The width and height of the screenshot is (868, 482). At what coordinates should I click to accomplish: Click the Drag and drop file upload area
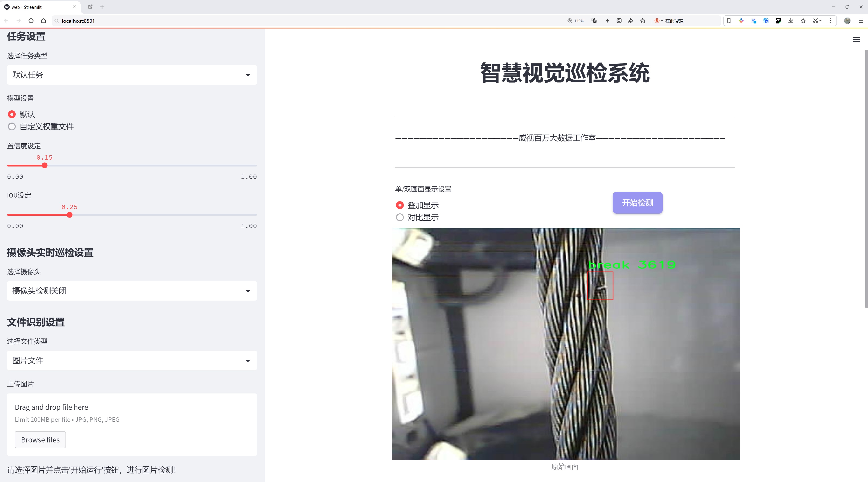click(132, 425)
